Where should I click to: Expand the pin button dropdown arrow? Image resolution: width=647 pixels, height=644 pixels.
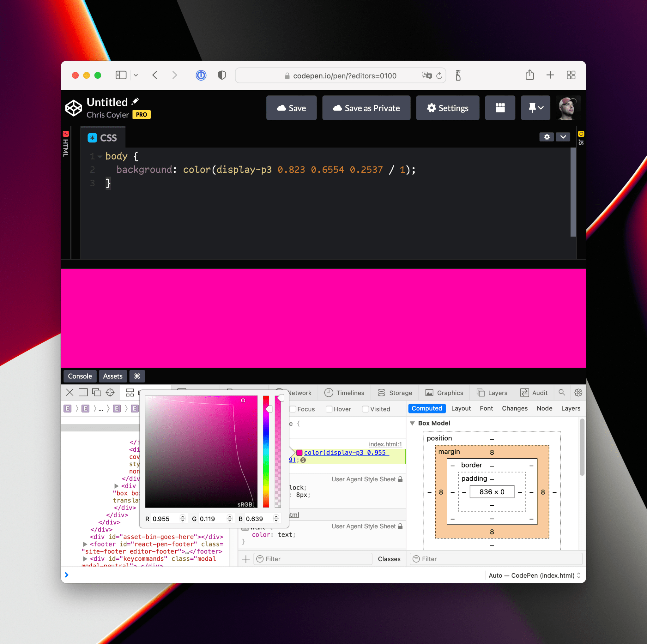[540, 108]
